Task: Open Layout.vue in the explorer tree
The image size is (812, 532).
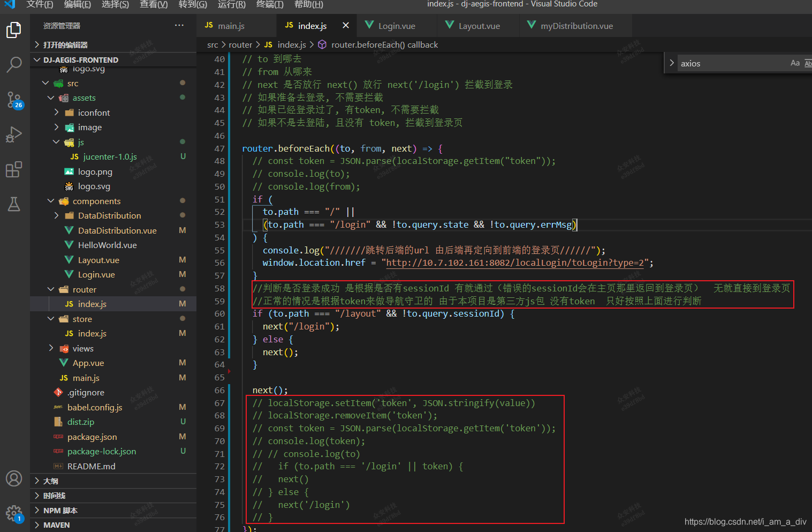Action: 113,260
